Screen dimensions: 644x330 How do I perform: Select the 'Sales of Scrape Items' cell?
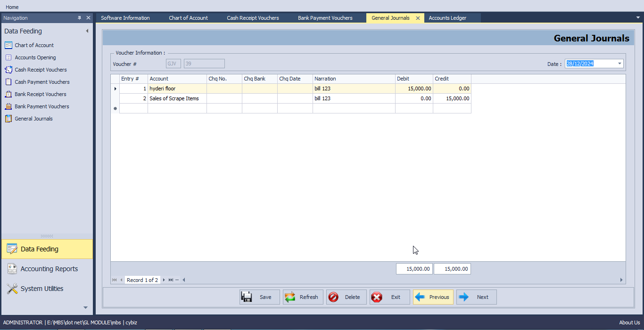(177, 98)
